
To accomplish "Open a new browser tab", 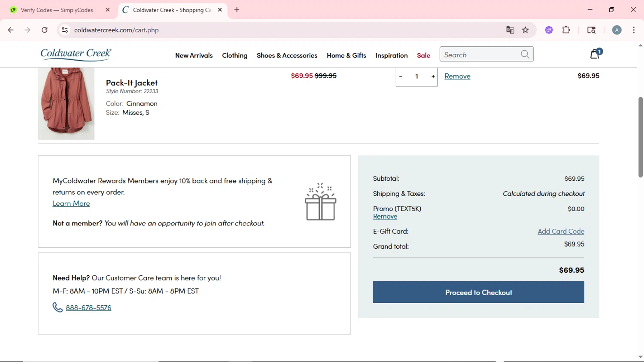I will click(237, 10).
